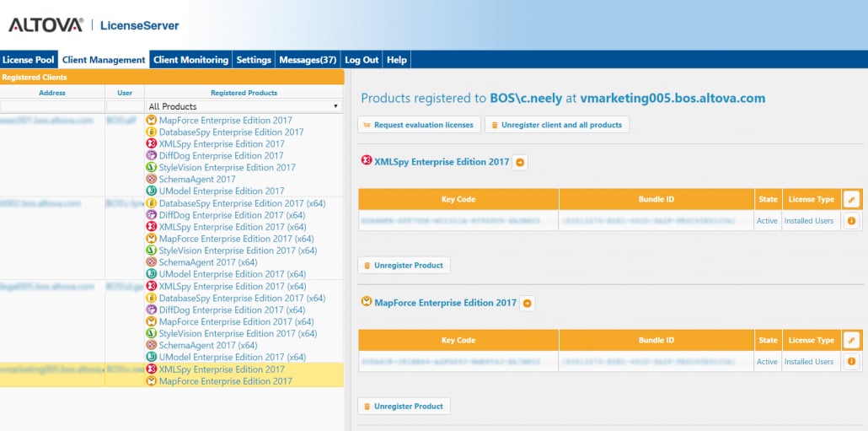Open the Help menu item

(396, 60)
